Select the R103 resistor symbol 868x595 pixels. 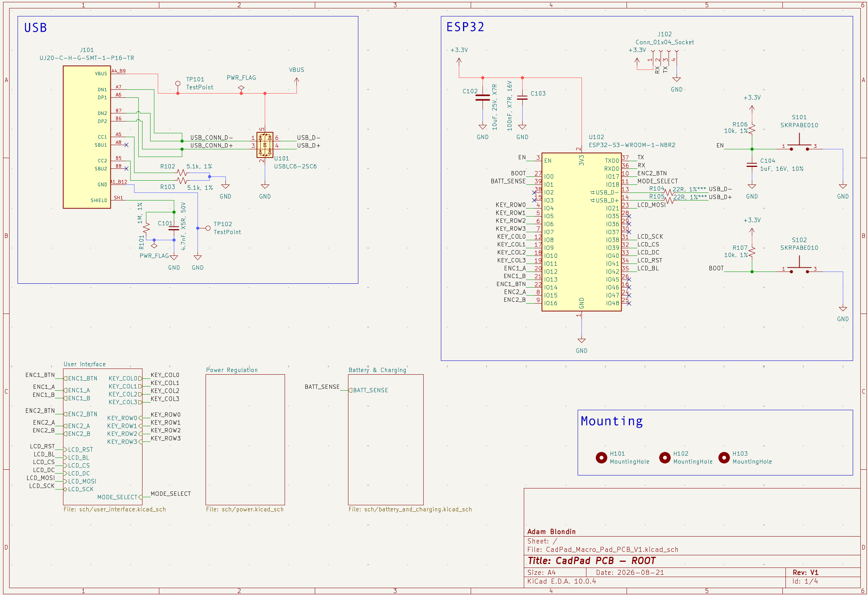coord(182,180)
